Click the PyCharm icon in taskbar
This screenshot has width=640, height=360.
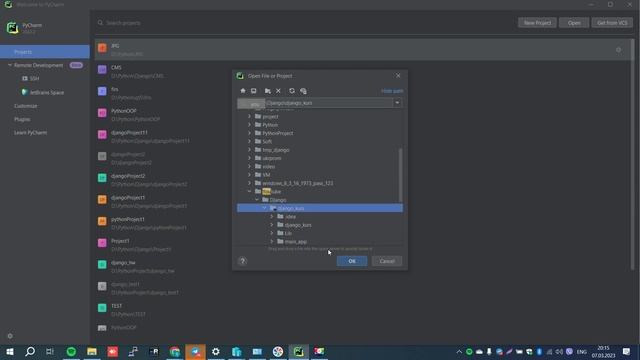(x=298, y=351)
